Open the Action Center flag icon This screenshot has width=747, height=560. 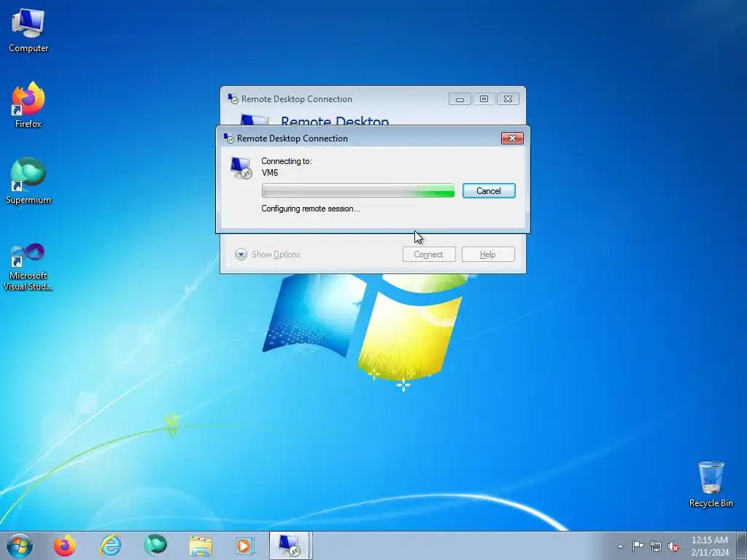click(638, 546)
